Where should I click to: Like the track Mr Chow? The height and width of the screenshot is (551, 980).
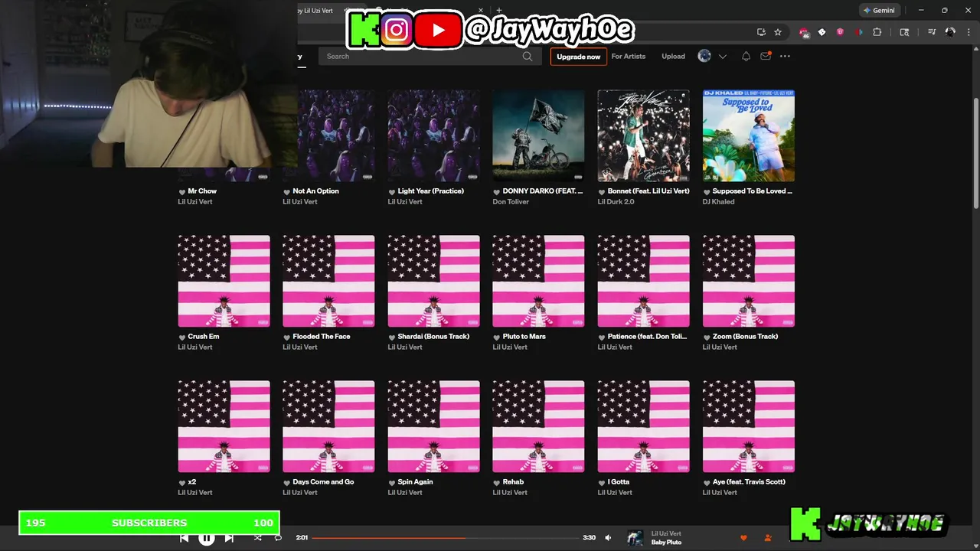point(182,192)
